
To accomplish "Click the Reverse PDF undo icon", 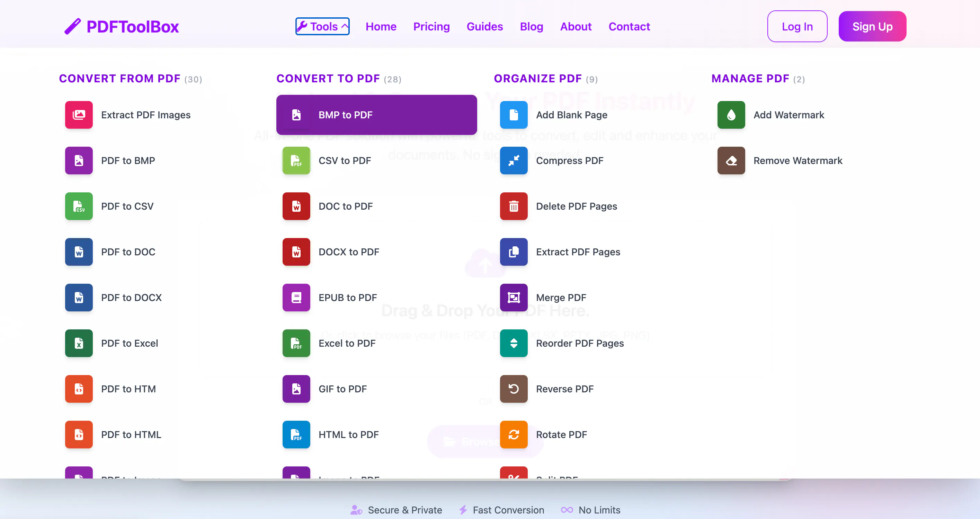I will (x=514, y=389).
